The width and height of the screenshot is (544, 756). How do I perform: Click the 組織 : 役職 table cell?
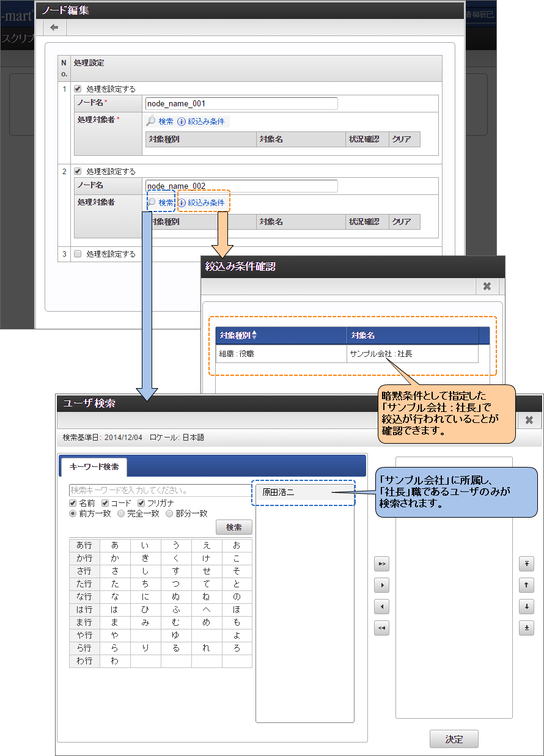click(x=281, y=354)
